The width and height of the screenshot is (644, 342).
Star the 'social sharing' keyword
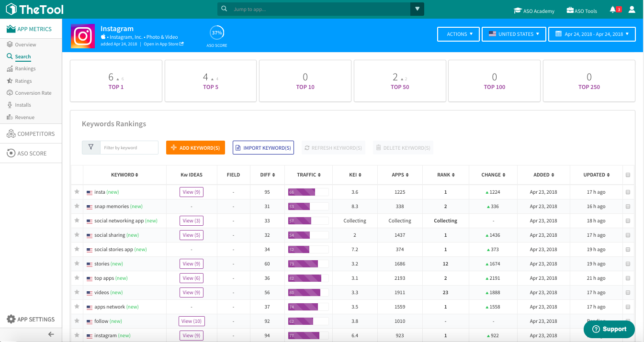click(77, 235)
